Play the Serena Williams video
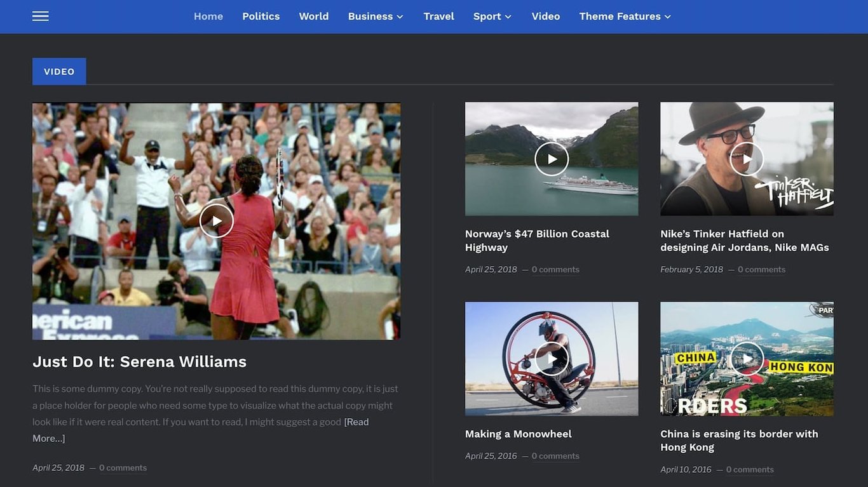 (x=216, y=220)
